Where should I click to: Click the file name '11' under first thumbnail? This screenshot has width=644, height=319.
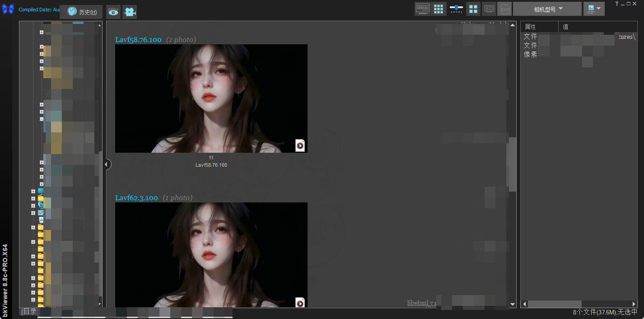click(211, 158)
